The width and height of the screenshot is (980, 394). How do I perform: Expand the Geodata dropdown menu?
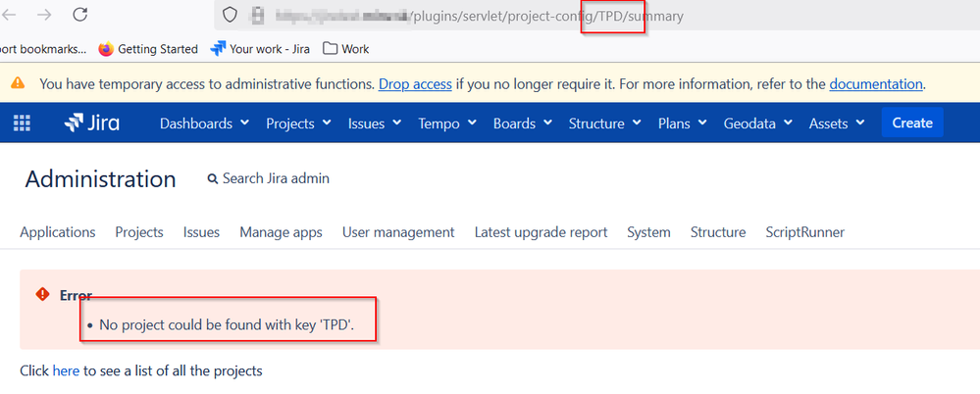click(757, 123)
